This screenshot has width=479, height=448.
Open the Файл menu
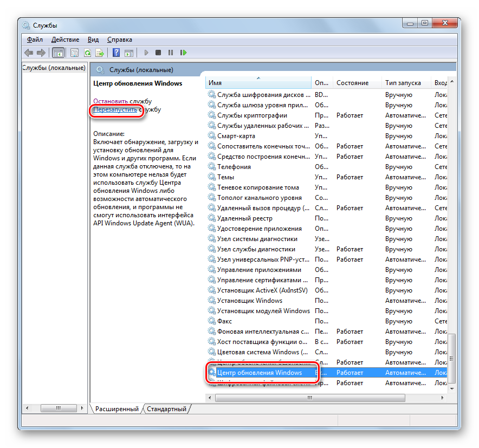[35, 40]
